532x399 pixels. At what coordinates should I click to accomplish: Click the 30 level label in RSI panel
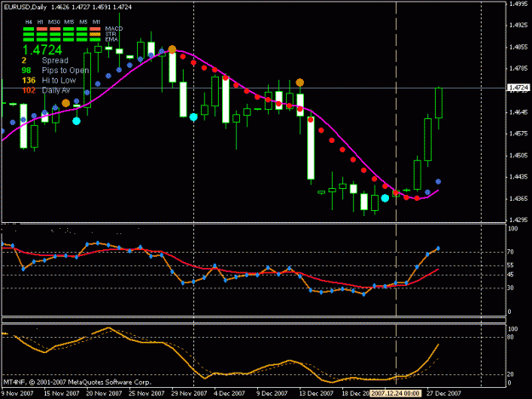click(x=511, y=288)
